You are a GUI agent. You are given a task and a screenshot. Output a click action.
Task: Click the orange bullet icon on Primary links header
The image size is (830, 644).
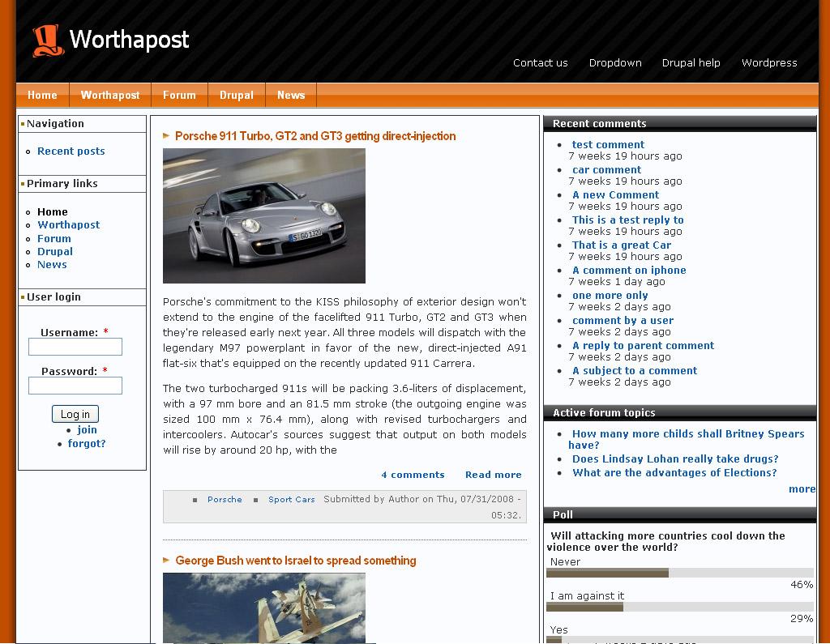[22, 183]
